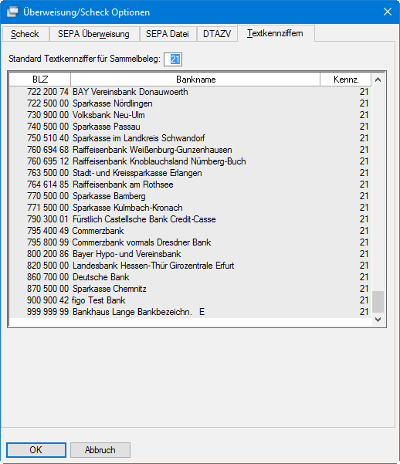Pick Sparkasse Chemnitz row
The image size is (400, 464).
pyautogui.click(x=190, y=289)
